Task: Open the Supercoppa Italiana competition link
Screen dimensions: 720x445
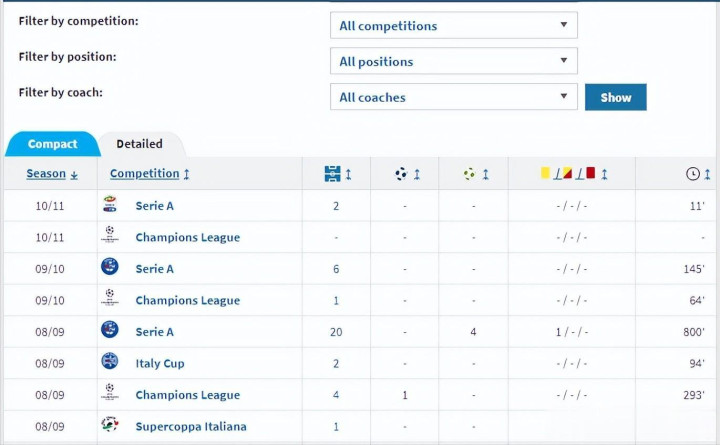Action: [191, 426]
